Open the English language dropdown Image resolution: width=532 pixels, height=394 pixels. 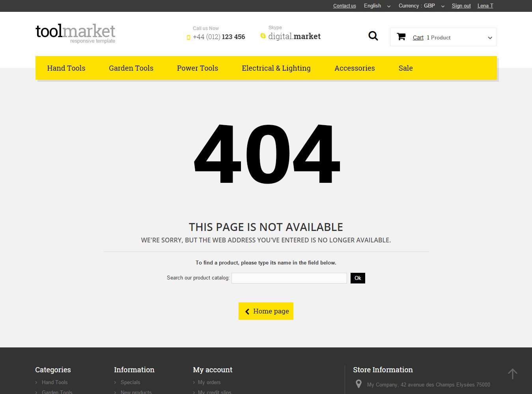click(x=377, y=6)
